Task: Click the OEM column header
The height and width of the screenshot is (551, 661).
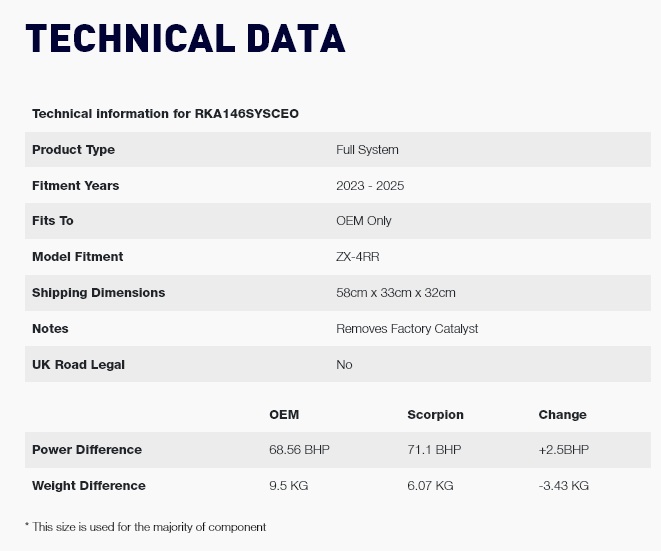Action: click(x=284, y=415)
